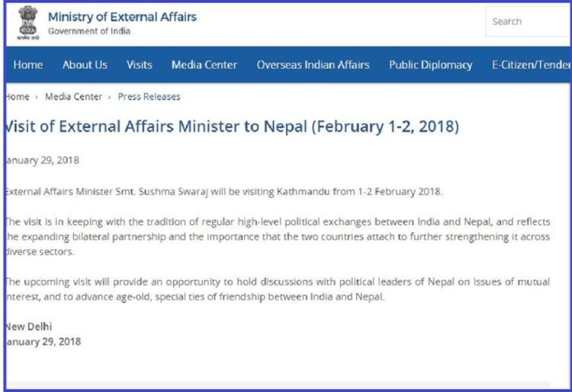Open the Overseas Indian Affairs menu
The height and width of the screenshot is (392, 572).
(313, 65)
